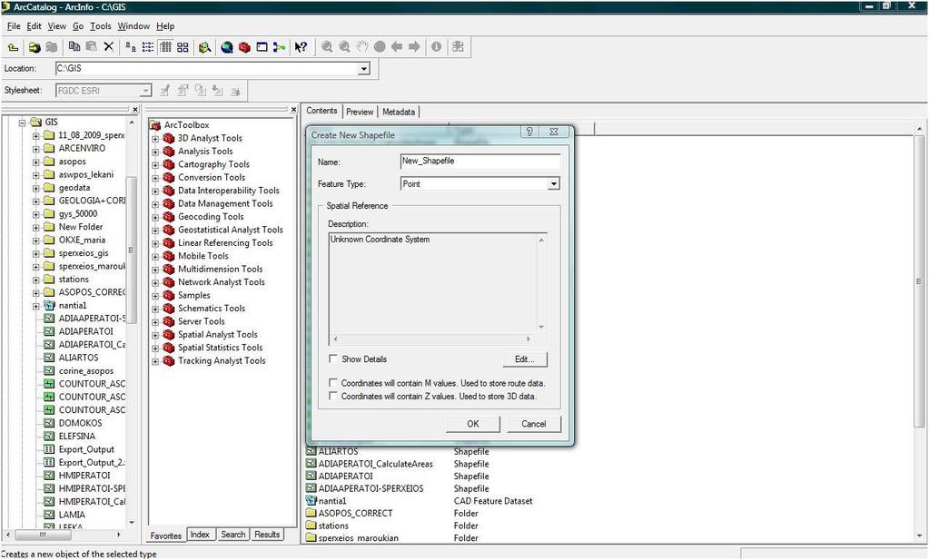Expand the geodata folder node
The height and width of the screenshot is (560, 929).
pos(35,188)
